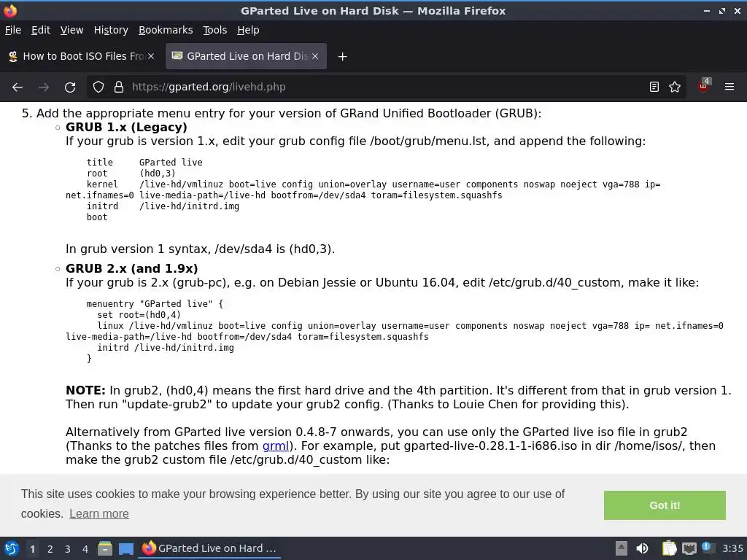Click the bold 'NOTE:' text

coord(85,391)
